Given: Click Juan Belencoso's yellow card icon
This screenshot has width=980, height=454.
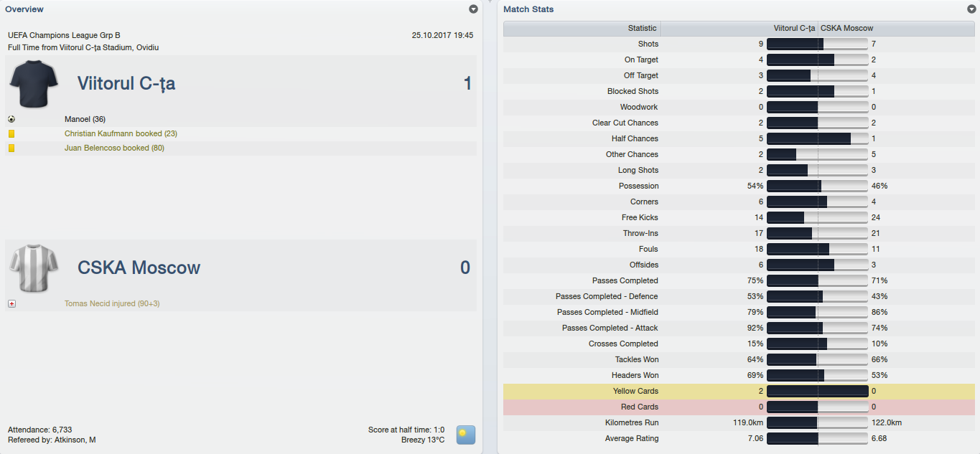Looking at the screenshot, I should [11, 148].
